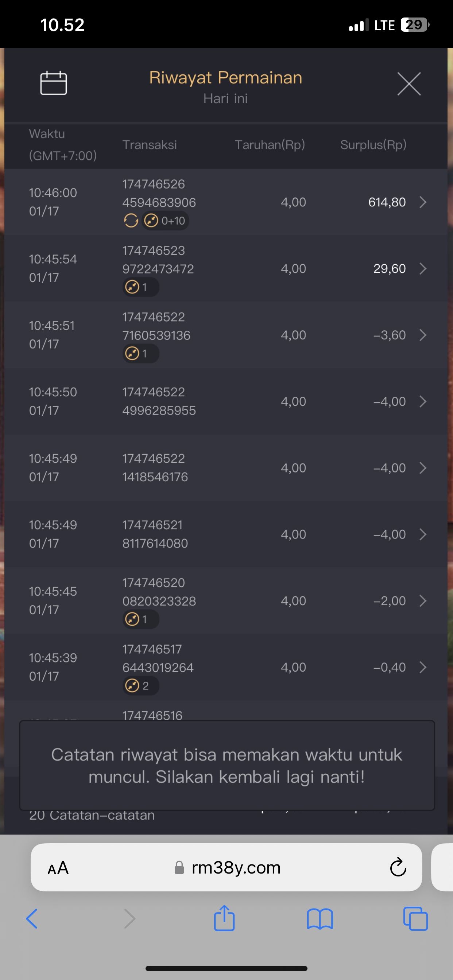The image size is (453, 980).
Task: Expand the 614,80 surplus transaction details
Action: tap(423, 202)
